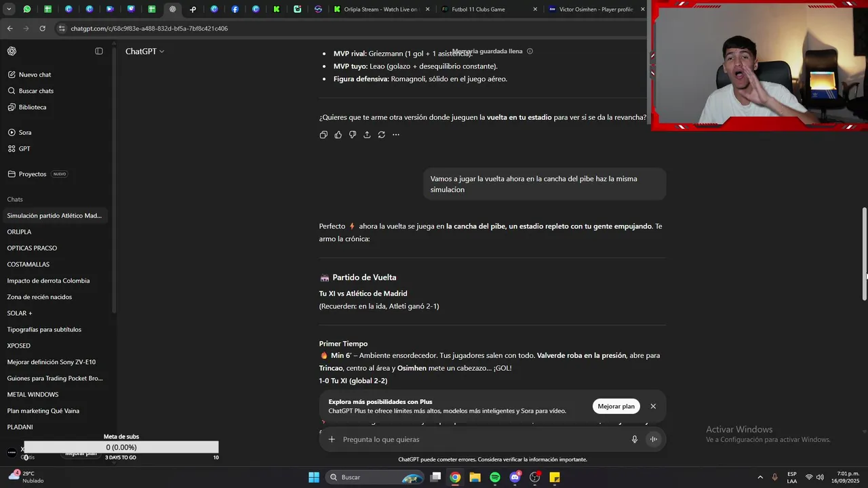Open chat Mejorar definición Sony ZV-E10
This screenshot has width=868, height=488.
pos(54,362)
